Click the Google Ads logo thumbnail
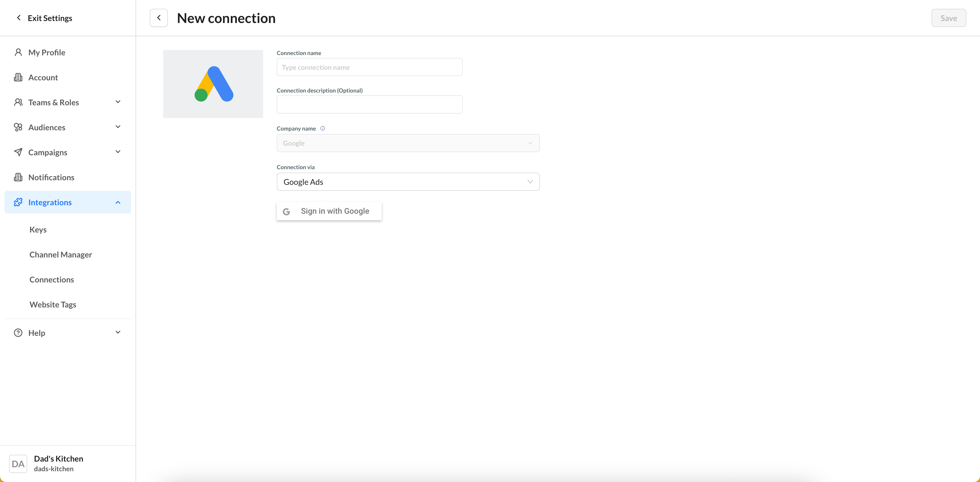The image size is (980, 482). pyautogui.click(x=213, y=84)
